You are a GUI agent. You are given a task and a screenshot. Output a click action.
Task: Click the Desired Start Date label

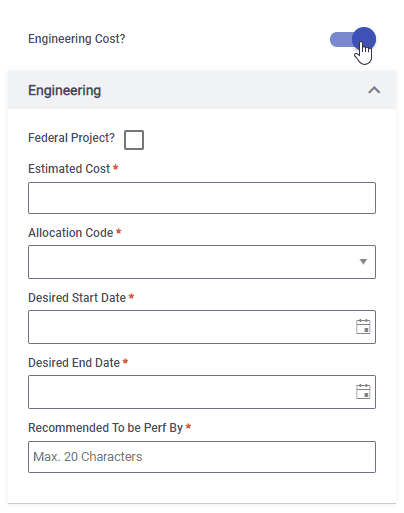(77, 298)
